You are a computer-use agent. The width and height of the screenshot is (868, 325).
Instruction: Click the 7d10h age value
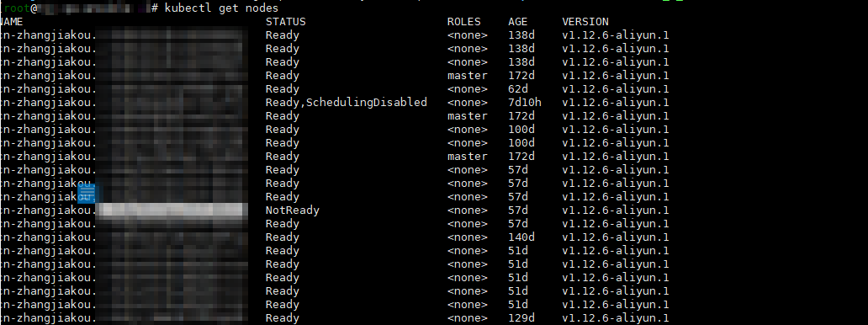point(525,103)
